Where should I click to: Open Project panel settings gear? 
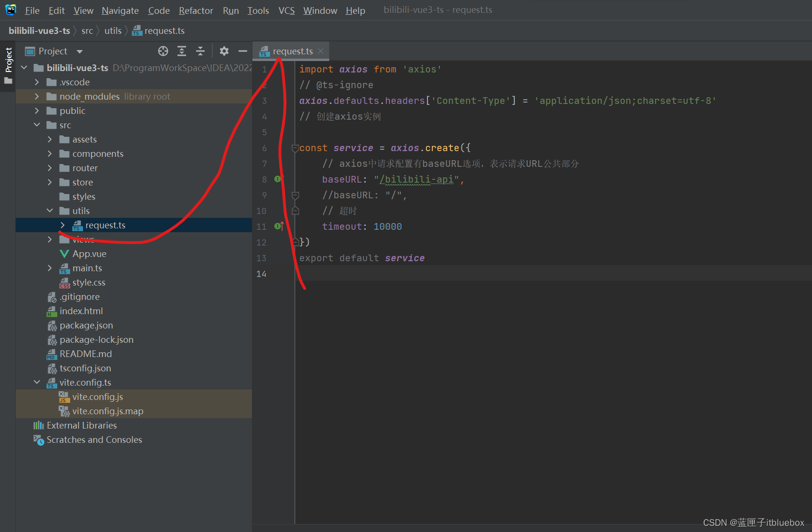tap(224, 51)
